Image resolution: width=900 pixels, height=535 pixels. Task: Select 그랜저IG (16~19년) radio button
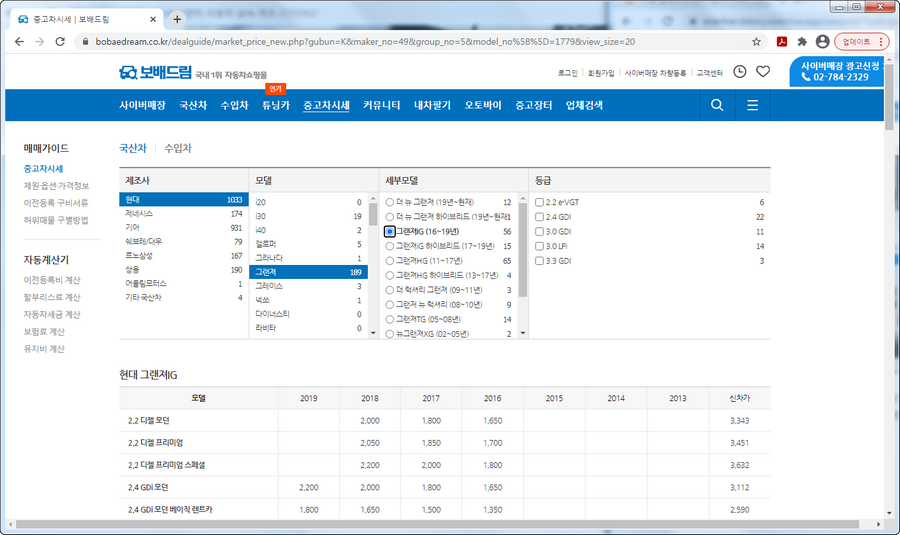(390, 231)
